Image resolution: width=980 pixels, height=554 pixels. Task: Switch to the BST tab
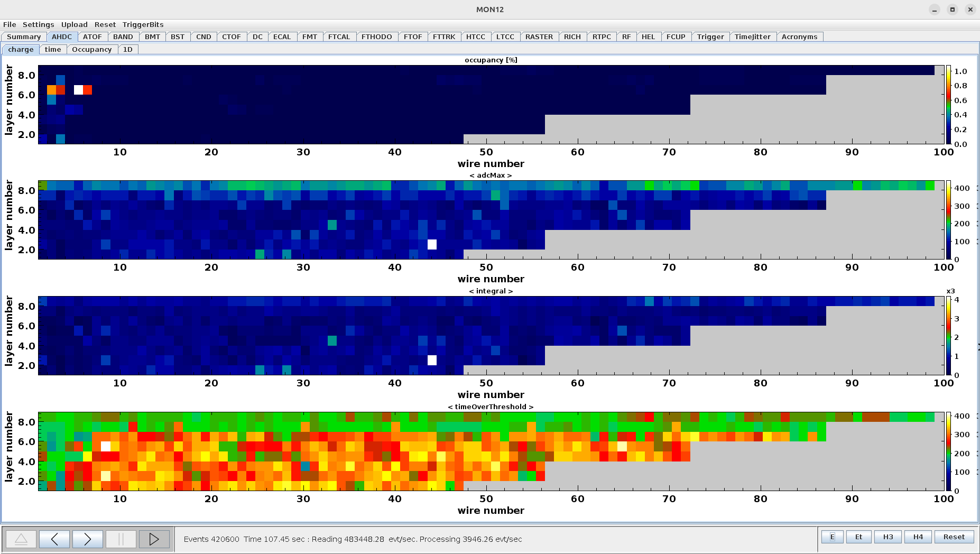coord(178,36)
